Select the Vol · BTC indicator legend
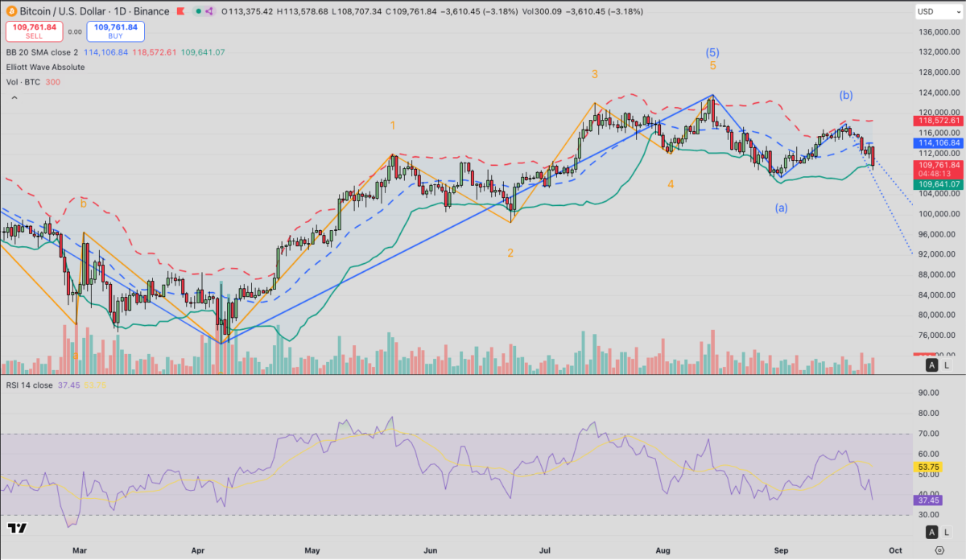This screenshot has height=560, width=966. pos(23,82)
